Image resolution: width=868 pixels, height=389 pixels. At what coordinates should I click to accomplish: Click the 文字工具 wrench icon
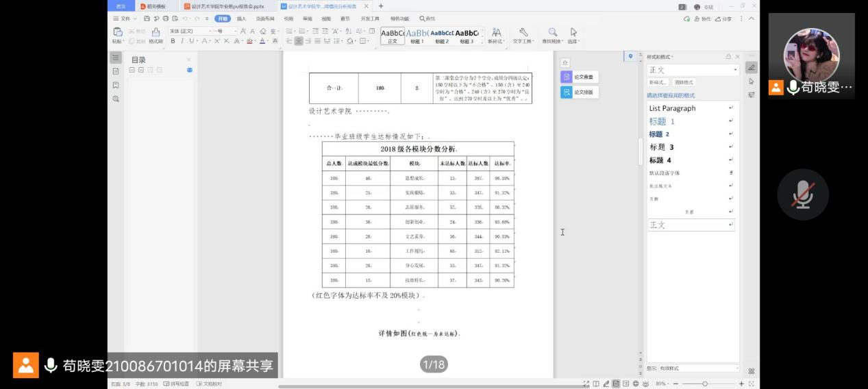523,36
